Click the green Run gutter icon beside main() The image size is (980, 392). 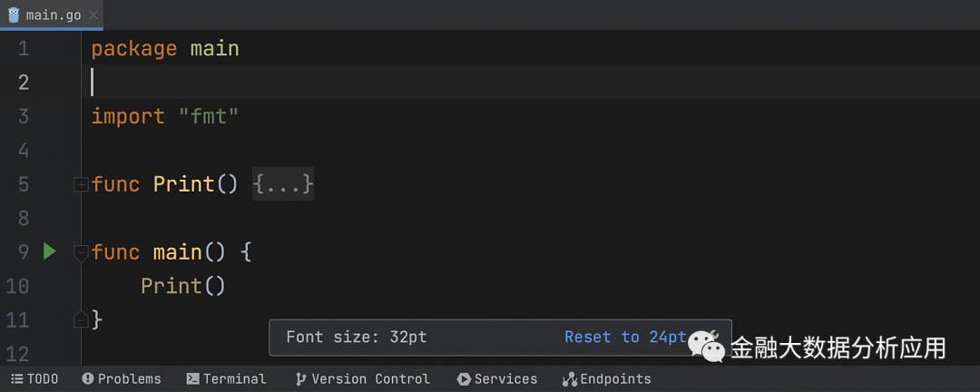[50, 251]
